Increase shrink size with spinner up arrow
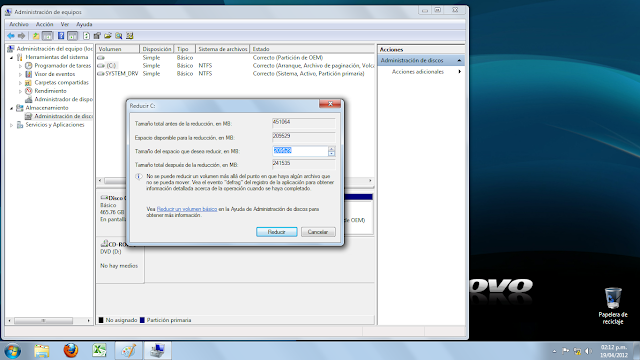 tap(331, 149)
